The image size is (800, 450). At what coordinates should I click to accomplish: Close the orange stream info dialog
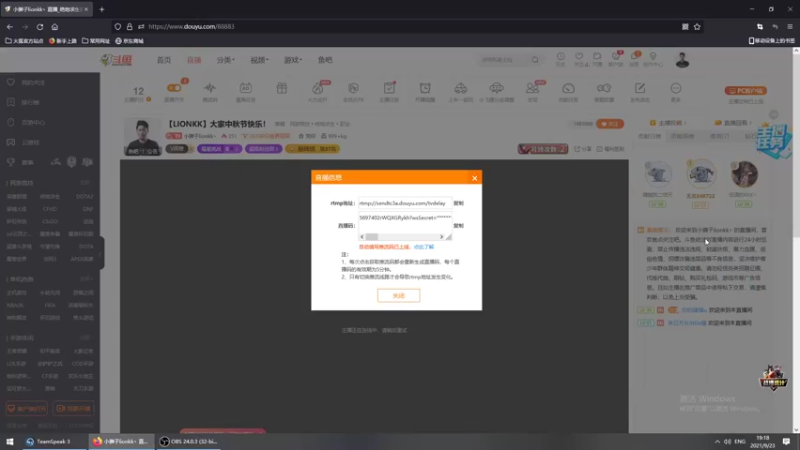(474, 178)
